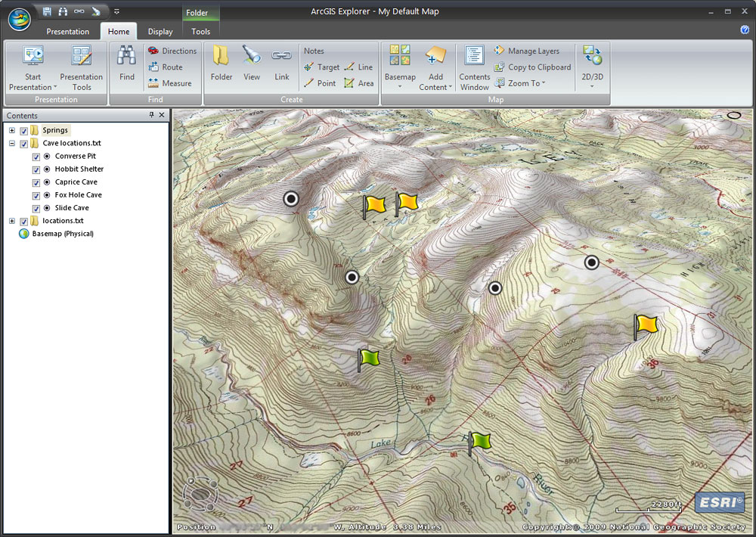Open Manage Layers
The height and width of the screenshot is (537, 756).
tap(526, 51)
